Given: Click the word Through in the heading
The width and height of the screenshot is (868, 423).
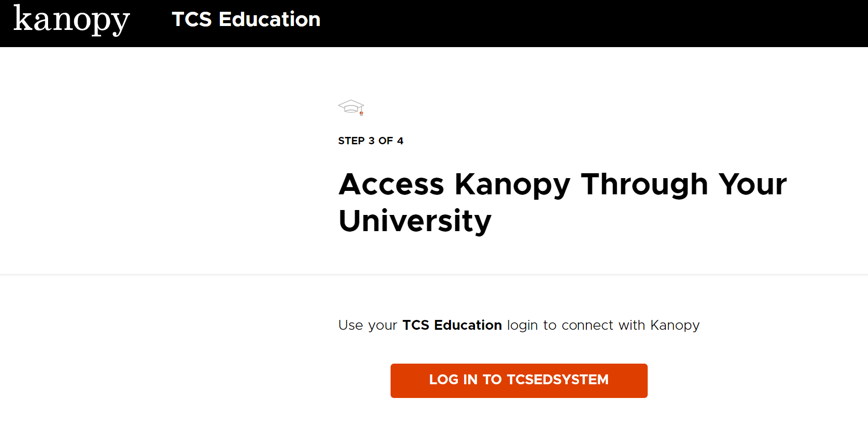Looking at the screenshot, I should coord(644,185).
